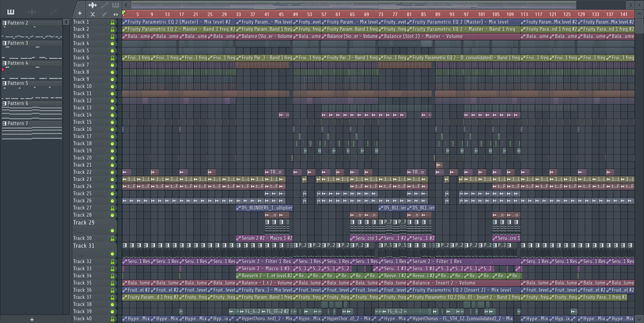Screen dimensions: 644x323
Task: Focus pattern clips using the piano keys icon
Action: [116, 5]
